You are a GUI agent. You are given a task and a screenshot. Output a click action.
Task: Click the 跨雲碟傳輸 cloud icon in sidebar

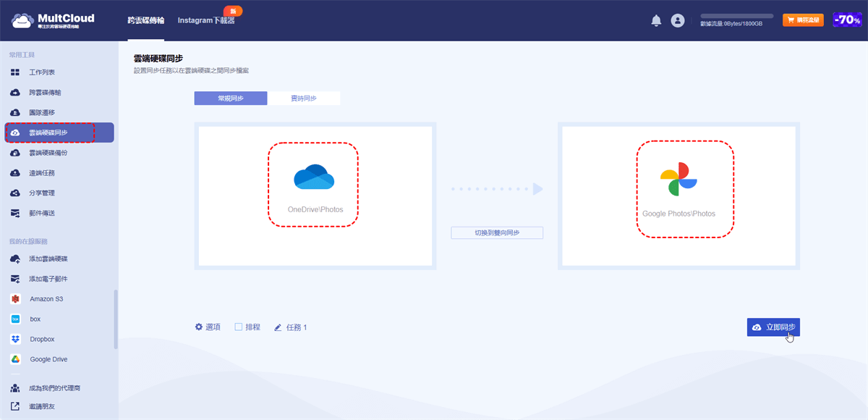[14, 93]
